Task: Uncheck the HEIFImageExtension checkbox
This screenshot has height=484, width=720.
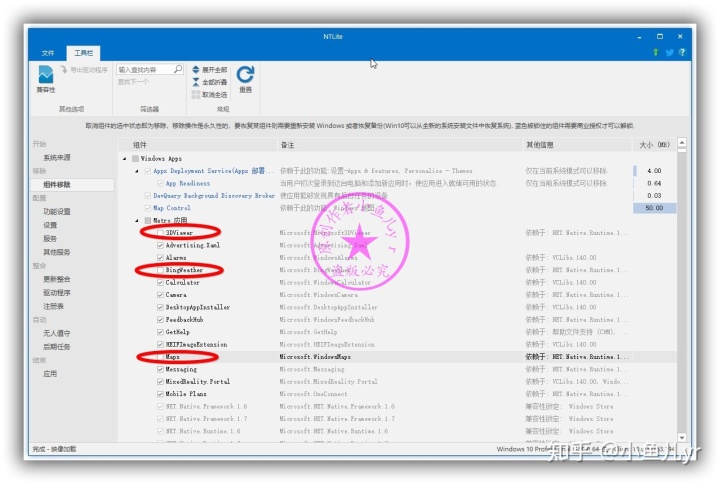Action: pos(160,344)
